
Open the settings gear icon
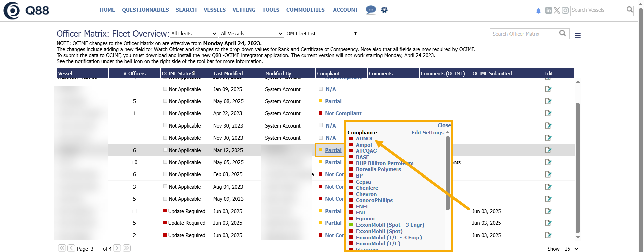384,10
